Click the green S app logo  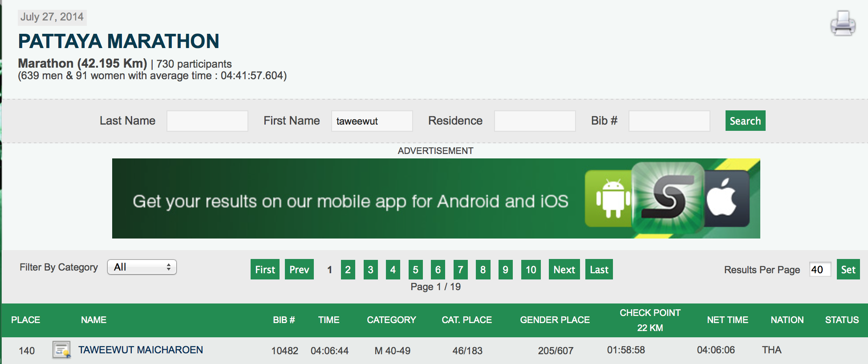[x=668, y=198]
